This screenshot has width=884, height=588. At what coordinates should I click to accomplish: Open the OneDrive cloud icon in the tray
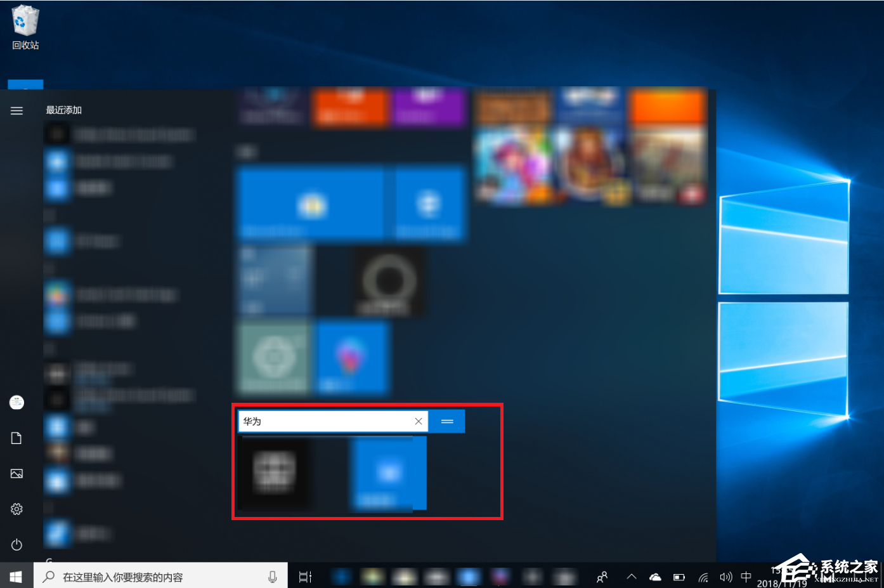tap(655, 577)
